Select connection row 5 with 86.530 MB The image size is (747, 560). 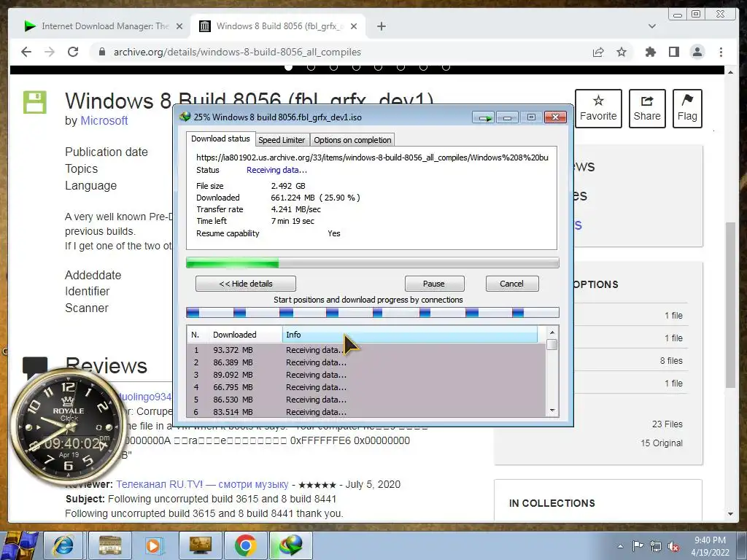click(366, 400)
